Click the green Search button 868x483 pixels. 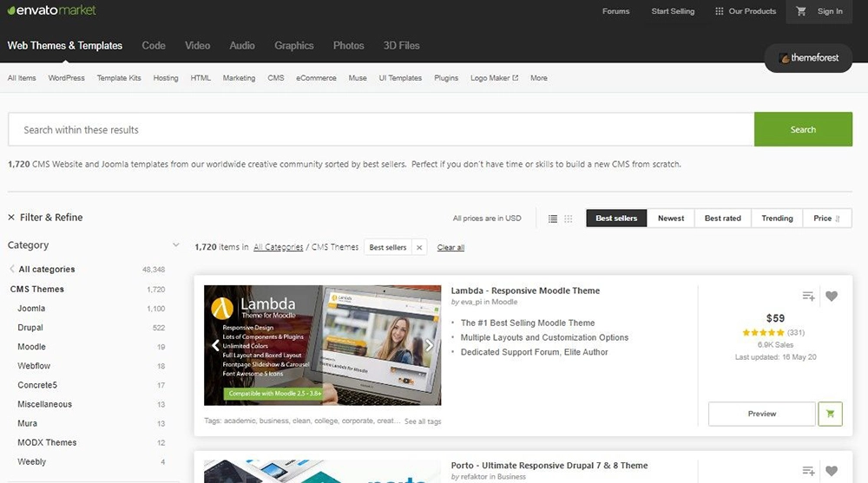(x=803, y=129)
